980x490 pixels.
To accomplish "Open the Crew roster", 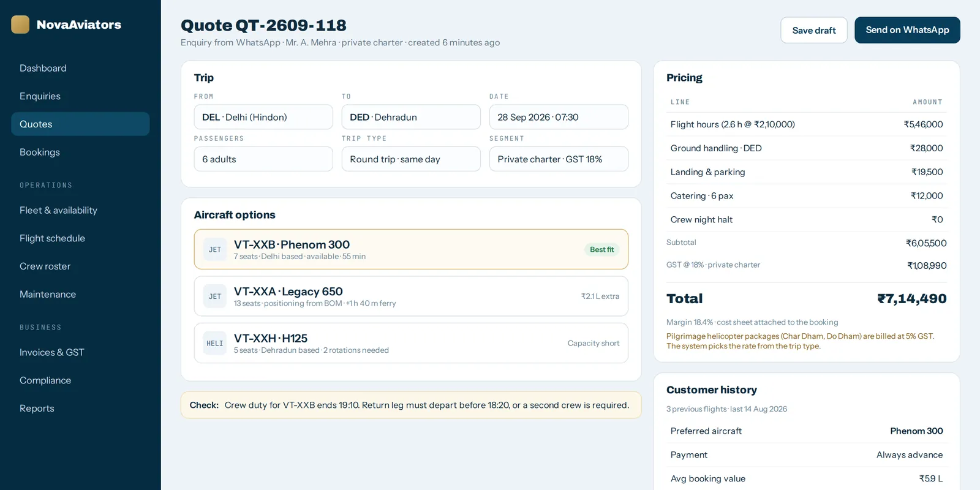I will pos(80,266).
